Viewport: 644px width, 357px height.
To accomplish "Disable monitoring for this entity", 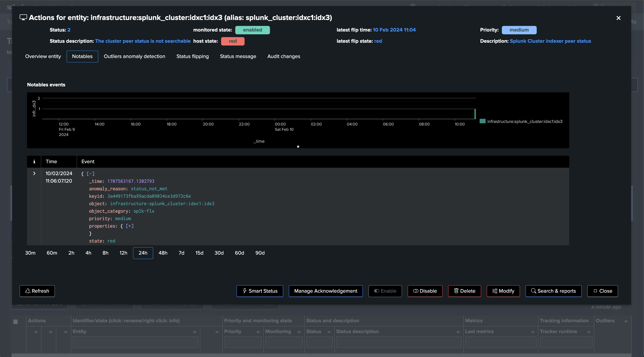I will 425,291.
